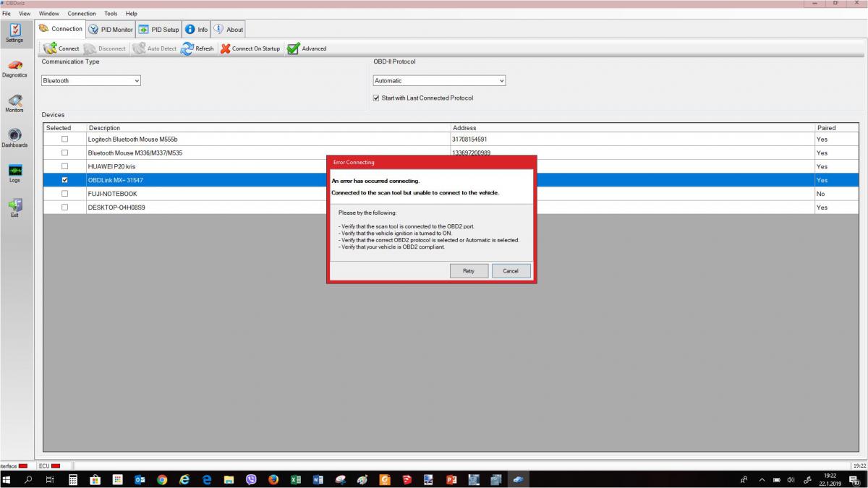Open PowerPoint from the taskbar
Viewport: 868px width, 488px height.
tap(451, 479)
